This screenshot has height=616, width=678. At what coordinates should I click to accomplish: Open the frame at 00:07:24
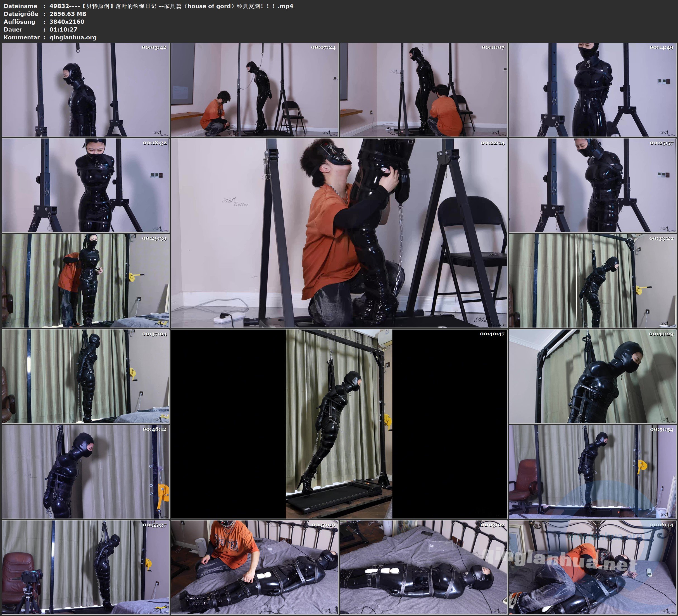click(254, 89)
